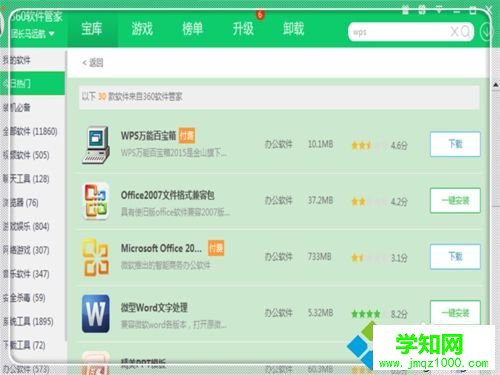Viewport: 500px width, 375px height.
Task: Click 5.32MB size text
Action: pyautogui.click(x=320, y=313)
